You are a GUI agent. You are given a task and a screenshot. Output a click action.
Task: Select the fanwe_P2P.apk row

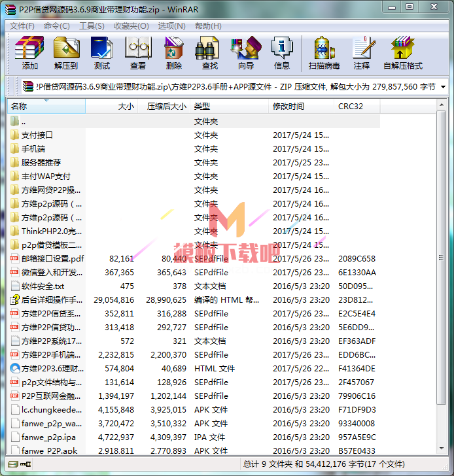tap(194, 450)
